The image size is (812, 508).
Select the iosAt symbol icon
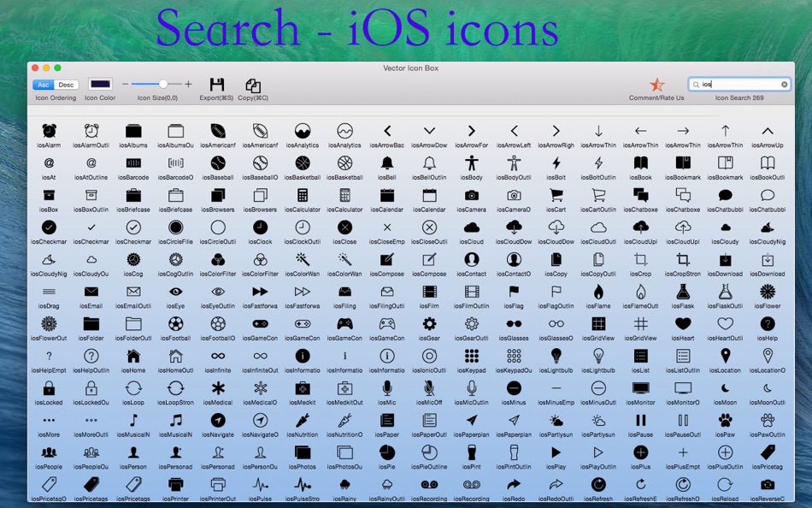(x=49, y=162)
